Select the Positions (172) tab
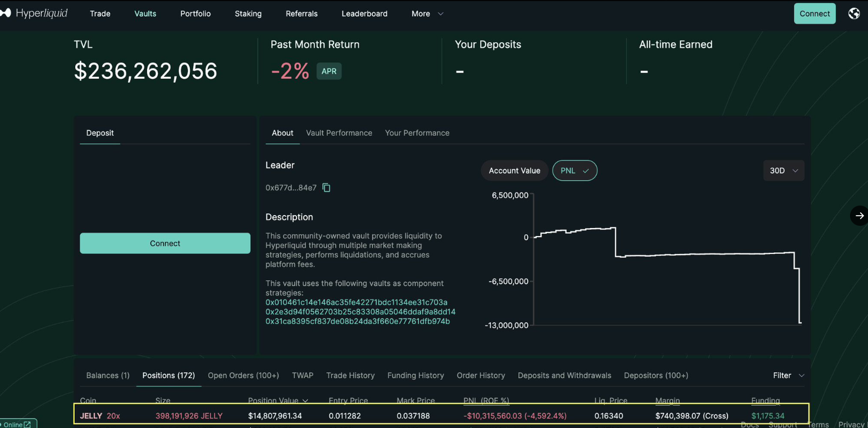 pos(168,375)
